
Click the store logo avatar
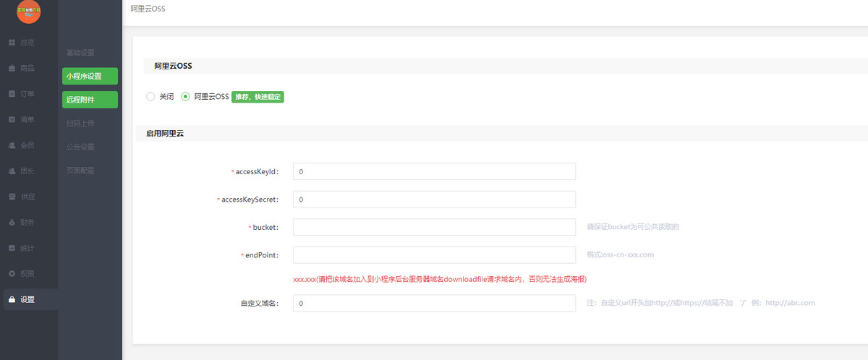coord(28,12)
